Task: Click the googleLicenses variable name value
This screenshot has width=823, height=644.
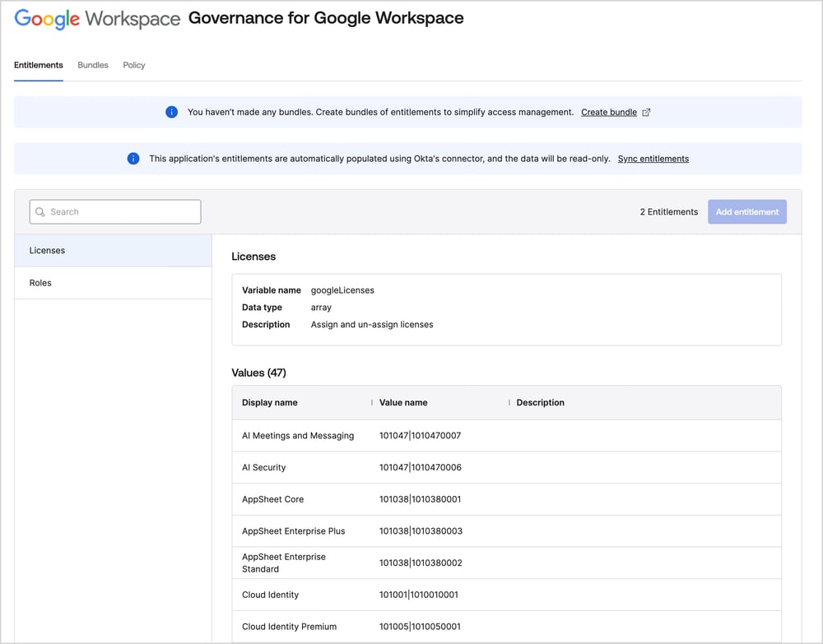Action: tap(342, 290)
